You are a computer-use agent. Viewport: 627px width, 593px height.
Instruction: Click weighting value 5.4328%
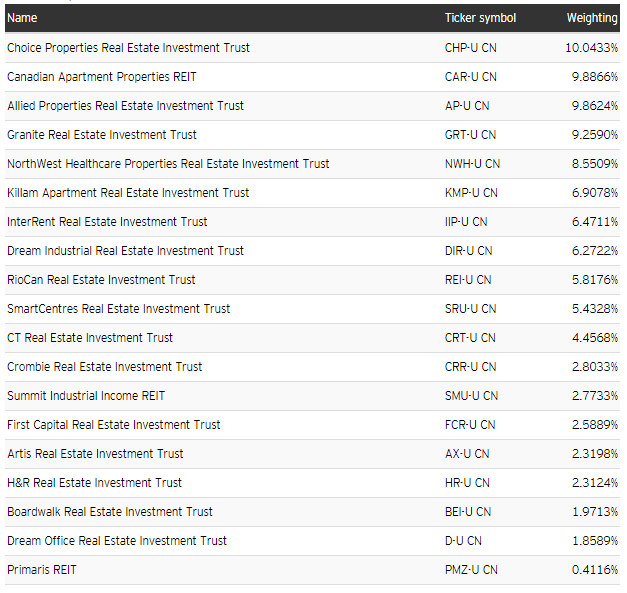pos(595,309)
